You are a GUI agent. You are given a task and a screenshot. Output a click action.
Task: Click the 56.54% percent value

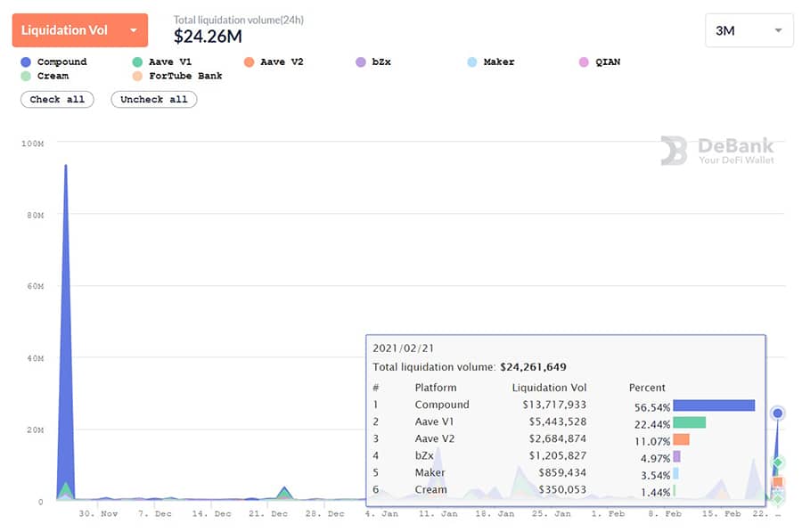point(652,408)
